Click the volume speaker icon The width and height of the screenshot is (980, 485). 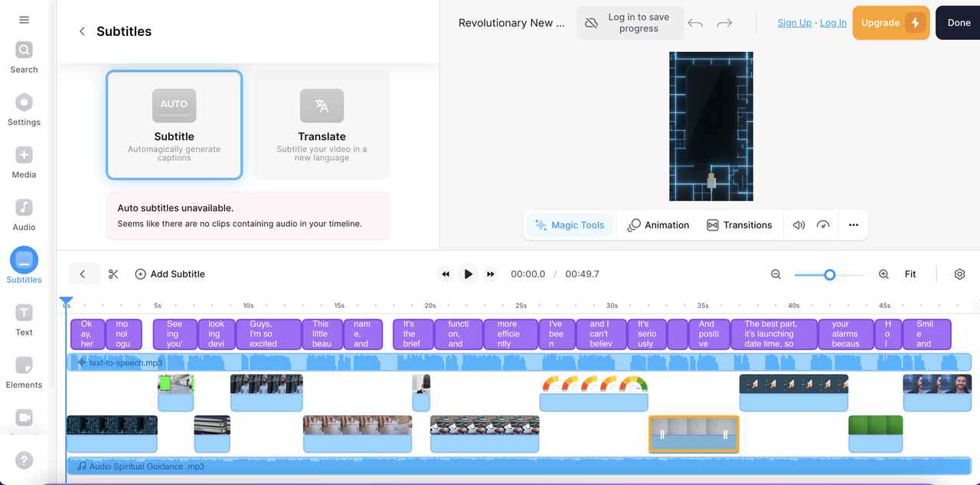(x=799, y=225)
